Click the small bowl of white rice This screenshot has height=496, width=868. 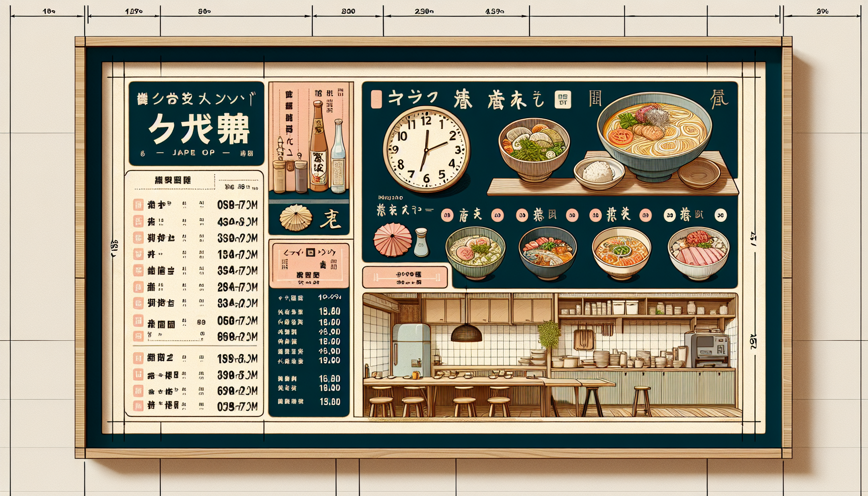tap(599, 172)
